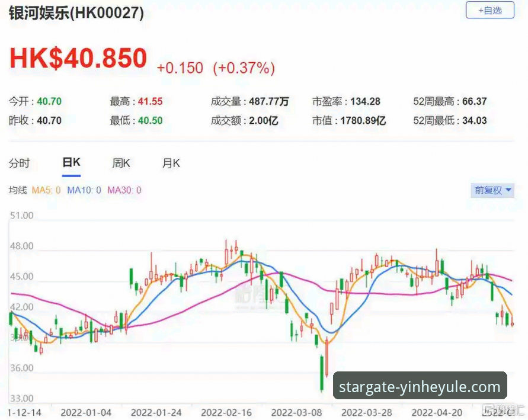Click the underline indicator below 日K
The image size is (528, 420).
pos(72,171)
